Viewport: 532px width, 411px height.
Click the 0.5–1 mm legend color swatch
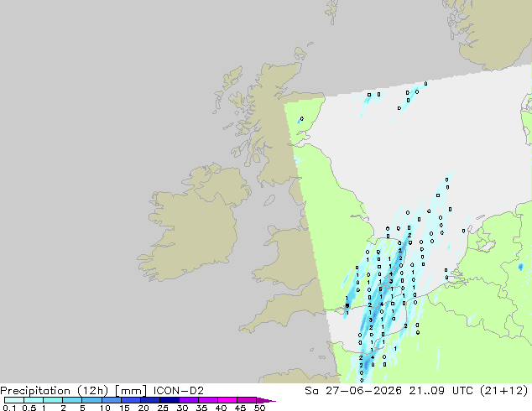(34, 400)
